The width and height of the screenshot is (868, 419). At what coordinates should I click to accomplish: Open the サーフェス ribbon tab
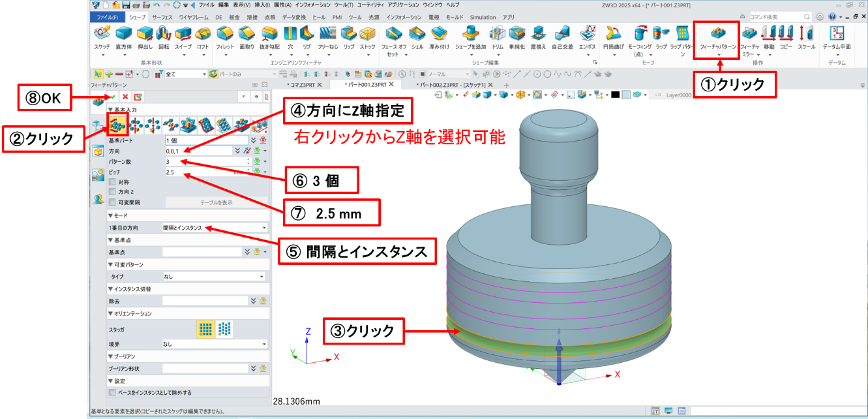click(x=163, y=17)
